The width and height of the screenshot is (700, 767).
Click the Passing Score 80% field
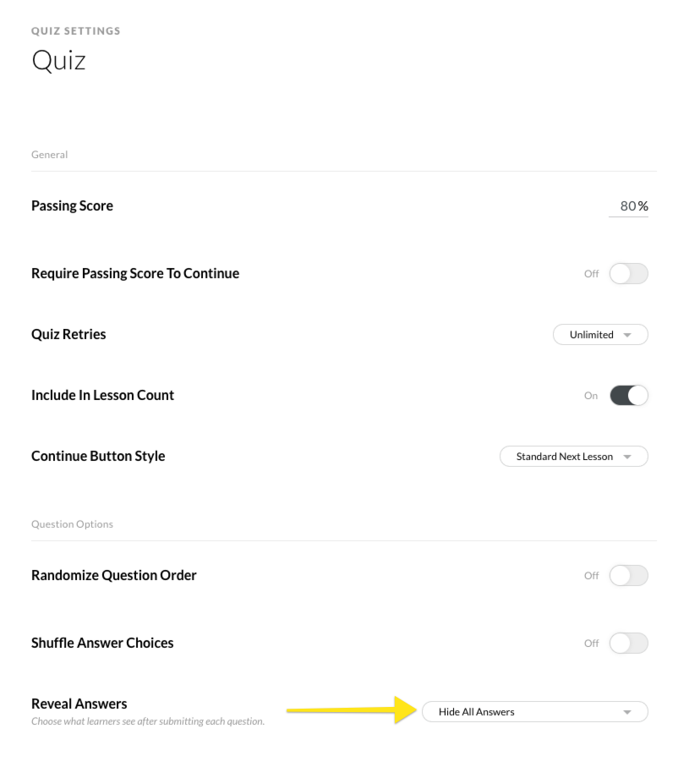[x=628, y=206]
